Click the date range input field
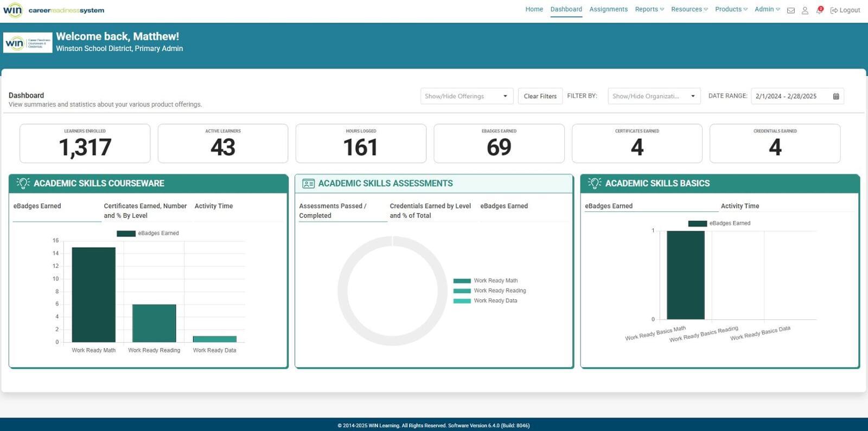 point(797,96)
